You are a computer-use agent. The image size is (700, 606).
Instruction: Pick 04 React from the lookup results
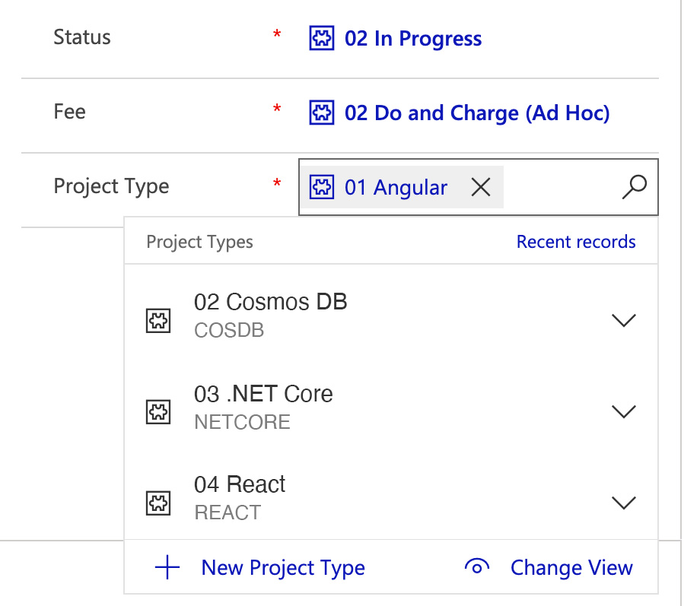coord(240,484)
